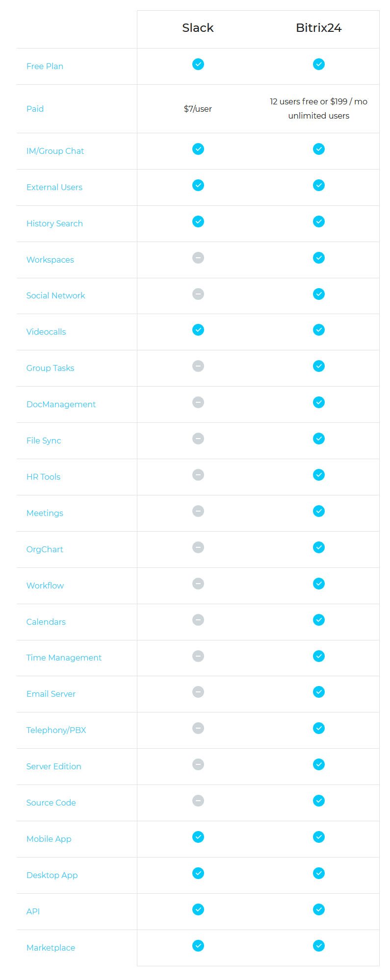This screenshot has height=980, width=390.
Task: Click Bitrix24's checkmark for HR Tools
Action: point(319,475)
